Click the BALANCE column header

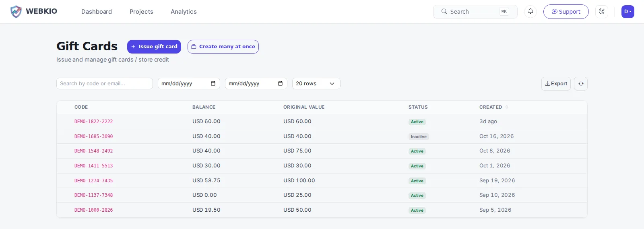pyautogui.click(x=204, y=107)
